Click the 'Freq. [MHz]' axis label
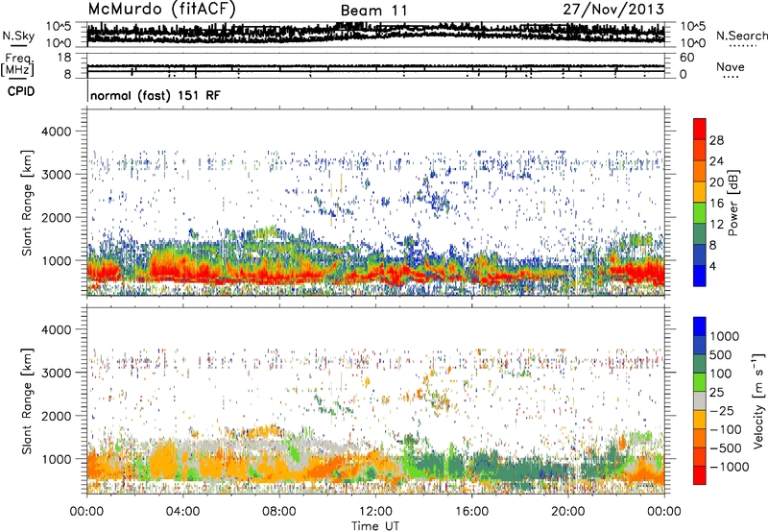The width and height of the screenshot is (768, 532). click(17, 65)
